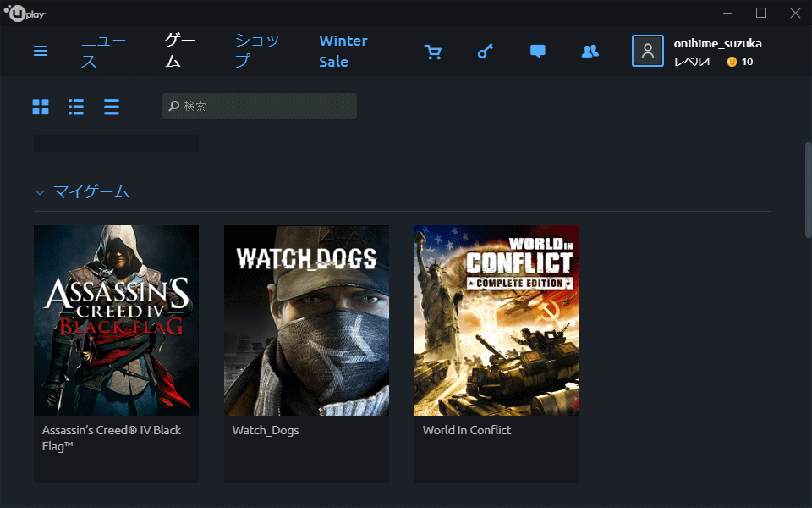
Task: Switch to detailed list view
Action: click(76, 107)
